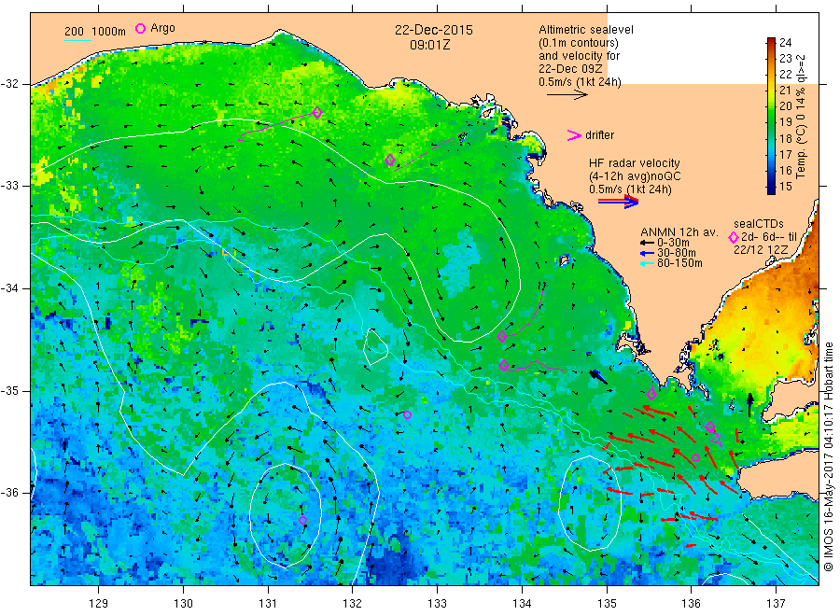
Task: Click the drifter triangle marker near 136.3E, 35.5S
Action: [x=717, y=441]
